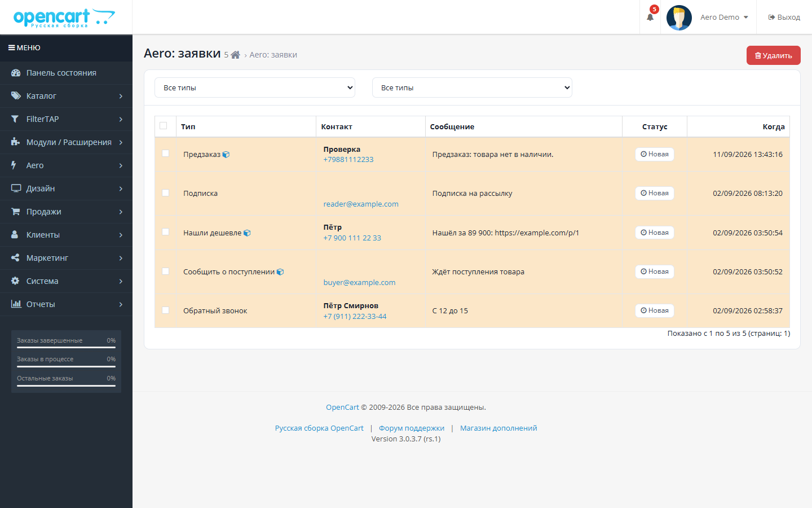
Task: Click phone link +79881112233
Action: [x=348, y=160]
